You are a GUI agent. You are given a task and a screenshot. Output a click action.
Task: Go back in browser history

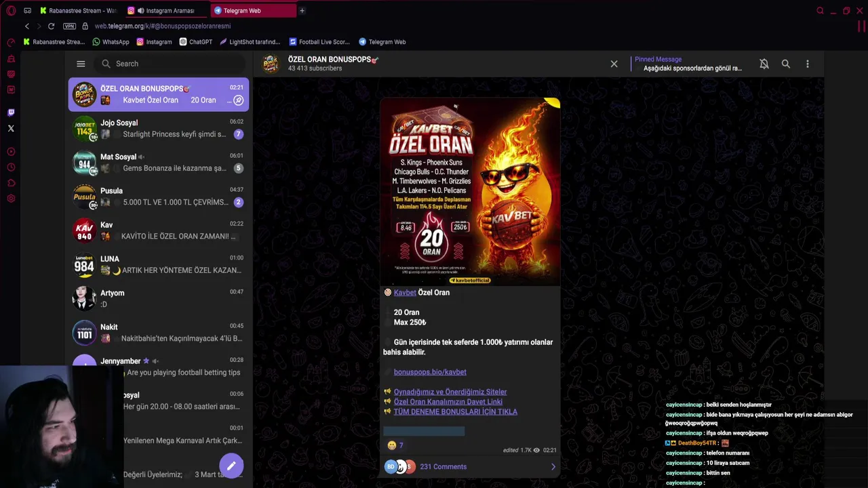pos(26,26)
